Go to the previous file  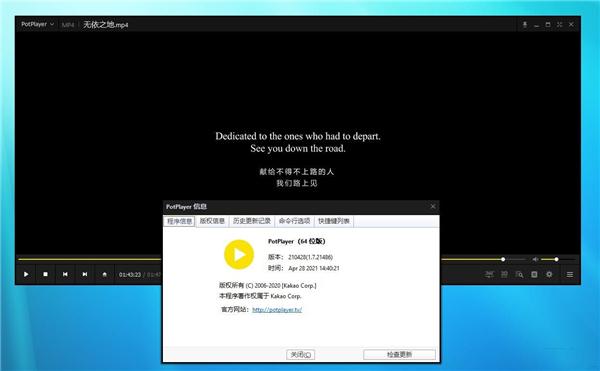click(65, 274)
